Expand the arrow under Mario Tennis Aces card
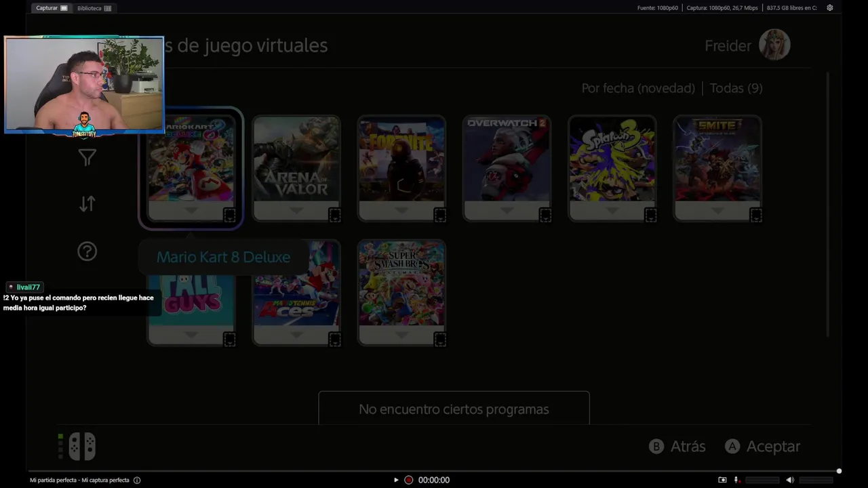This screenshot has height=488, width=868. pyautogui.click(x=296, y=335)
